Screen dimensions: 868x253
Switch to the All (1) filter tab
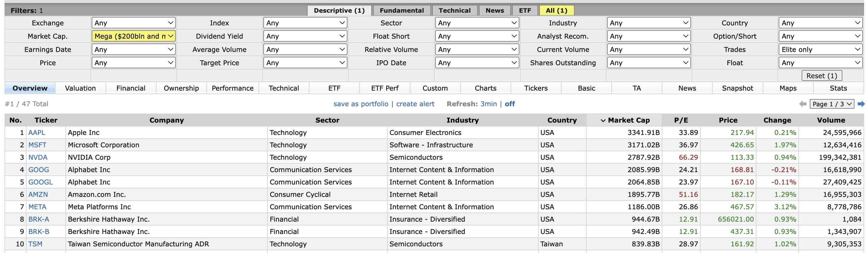pos(556,11)
